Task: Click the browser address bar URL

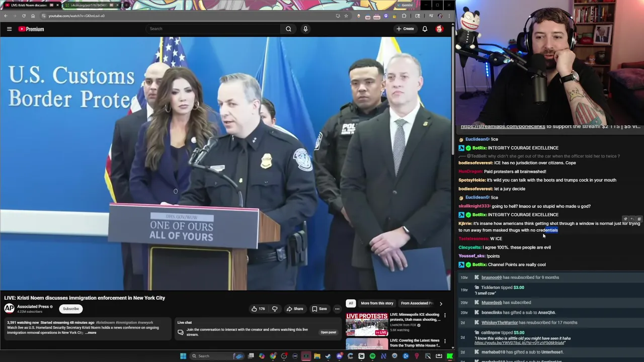Action: (76, 16)
